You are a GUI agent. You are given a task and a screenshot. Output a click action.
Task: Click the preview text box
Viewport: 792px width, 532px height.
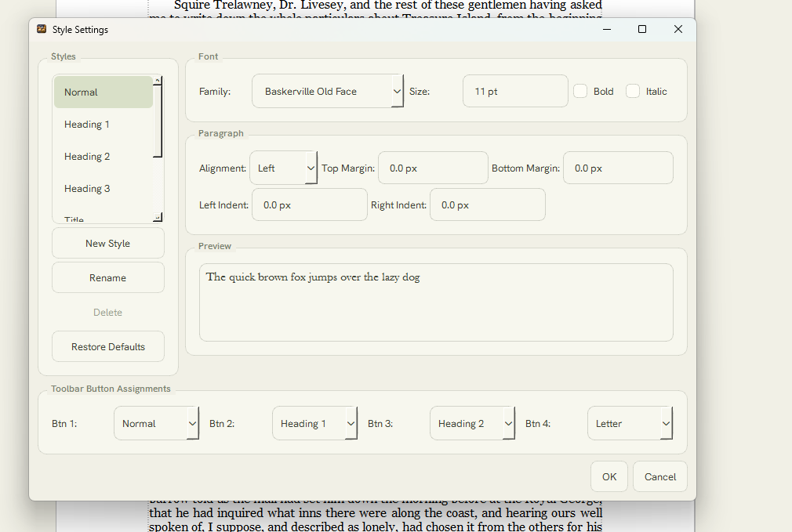pyautogui.click(x=436, y=302)
